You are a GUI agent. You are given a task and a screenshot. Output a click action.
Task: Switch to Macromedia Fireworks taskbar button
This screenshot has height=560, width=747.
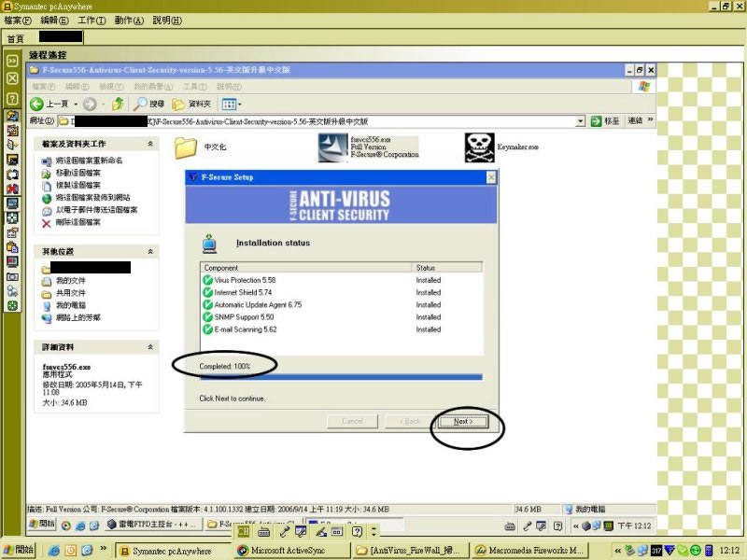click(530, 551)
